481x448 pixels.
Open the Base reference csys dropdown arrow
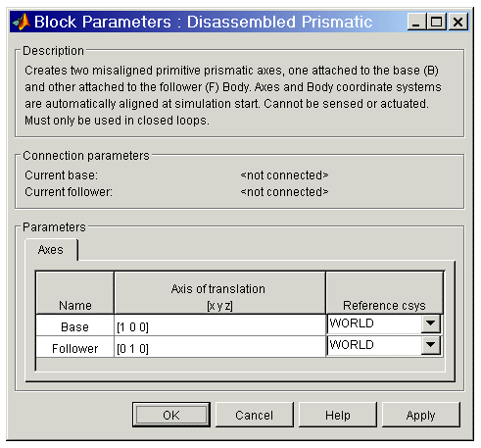coord(431,324)
